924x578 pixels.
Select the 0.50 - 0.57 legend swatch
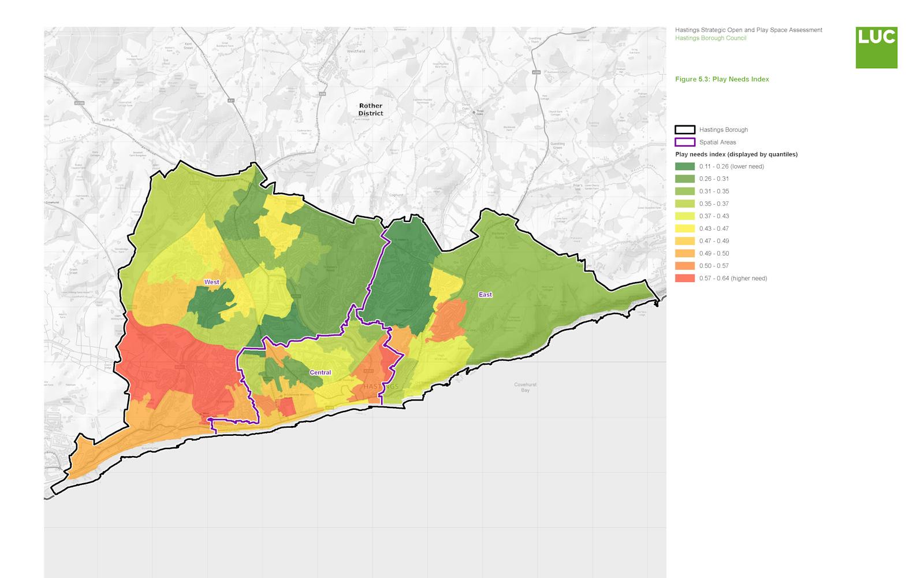click(685, 266)
